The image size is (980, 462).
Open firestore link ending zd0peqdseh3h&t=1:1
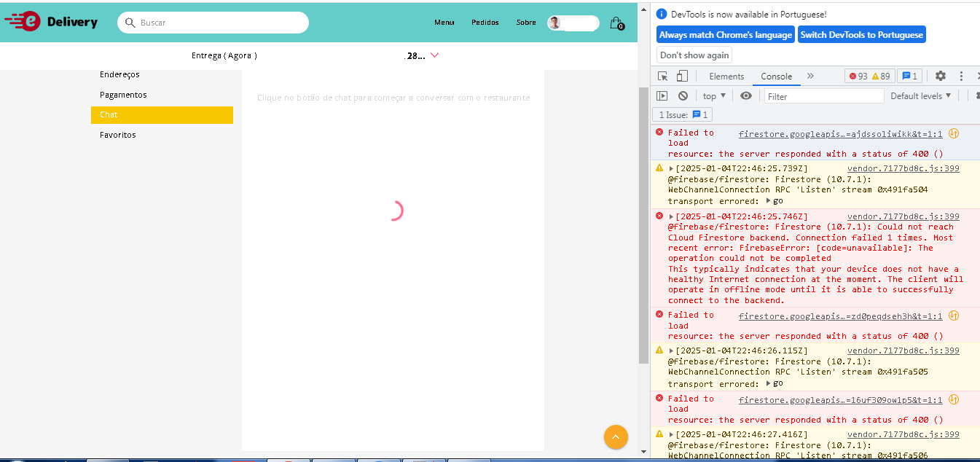pos(840,316)
